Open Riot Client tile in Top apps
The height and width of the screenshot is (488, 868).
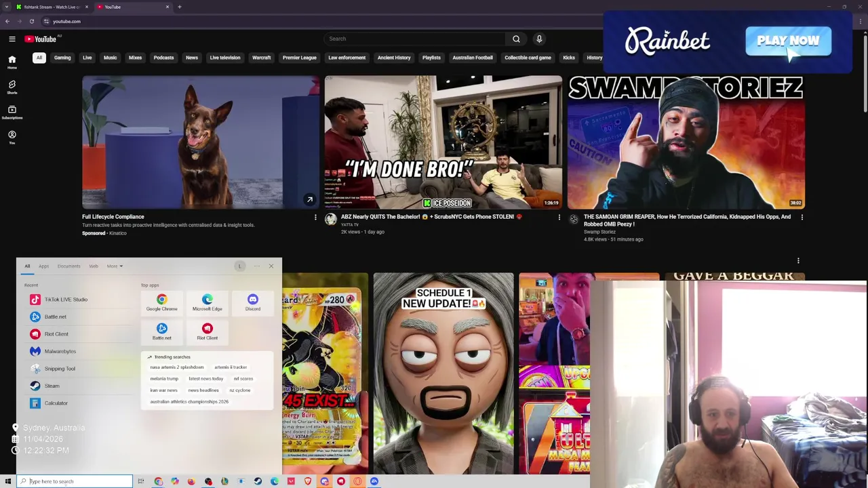207,331
